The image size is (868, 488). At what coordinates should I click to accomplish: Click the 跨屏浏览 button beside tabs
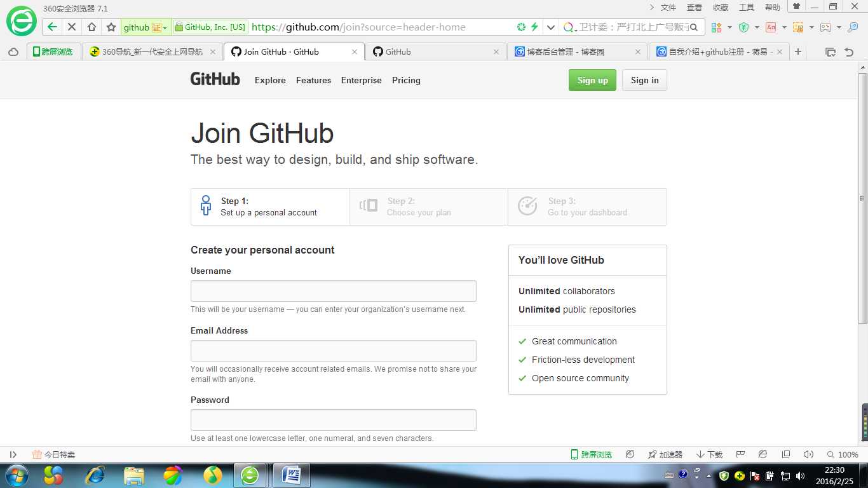[53, 52]
